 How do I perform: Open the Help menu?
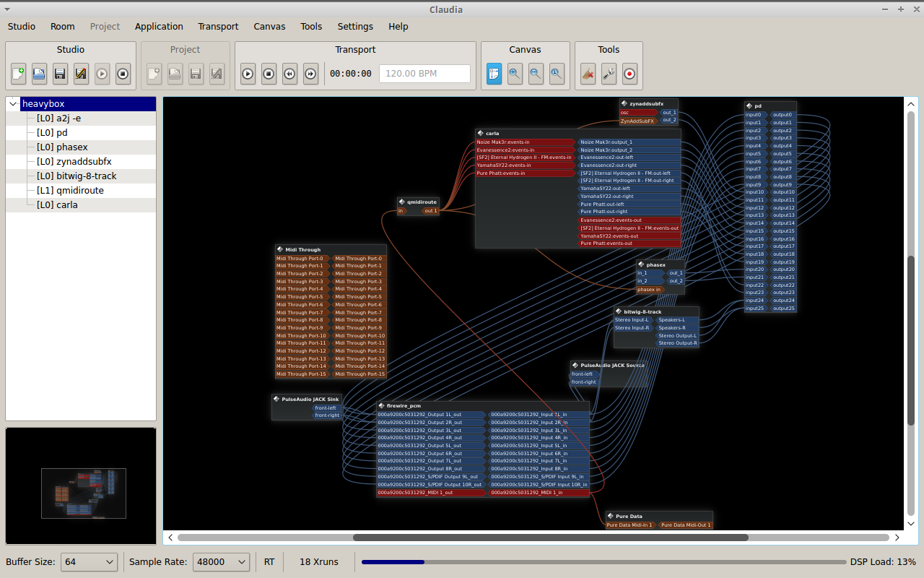[398, 26]
